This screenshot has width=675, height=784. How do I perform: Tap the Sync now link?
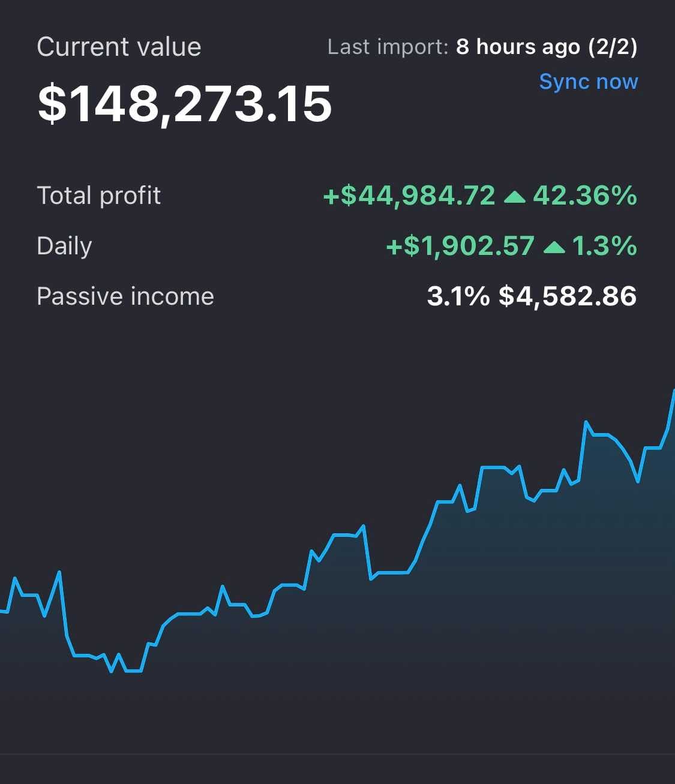click(588, 82)
